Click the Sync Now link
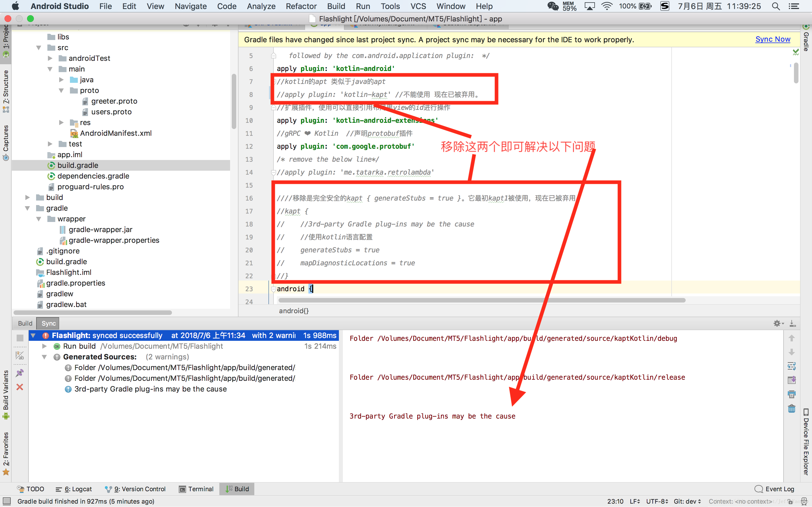The height and width of the screenshot is (507, 812). (x=773, y=39)
